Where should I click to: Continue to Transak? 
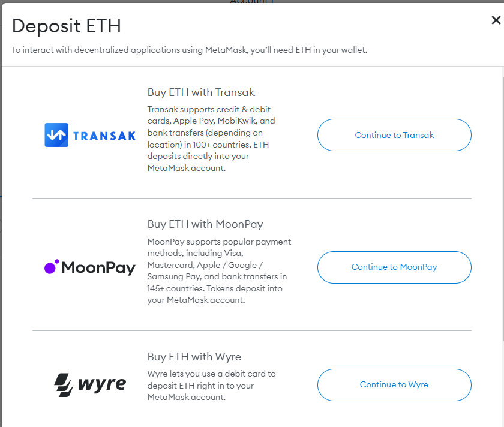[394, 135]
